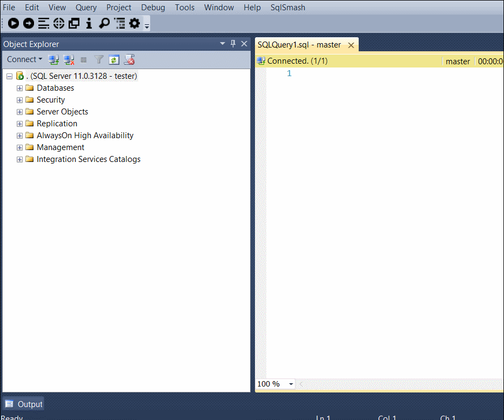This screenshot has width=504, height=420.
Task: Select AlwaysOn High Availability label
Action: point(85,136)
